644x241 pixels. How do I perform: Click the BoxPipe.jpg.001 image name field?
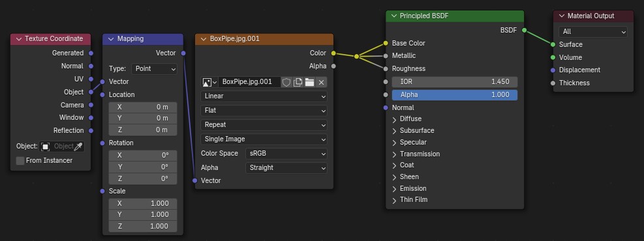[249, 82]
